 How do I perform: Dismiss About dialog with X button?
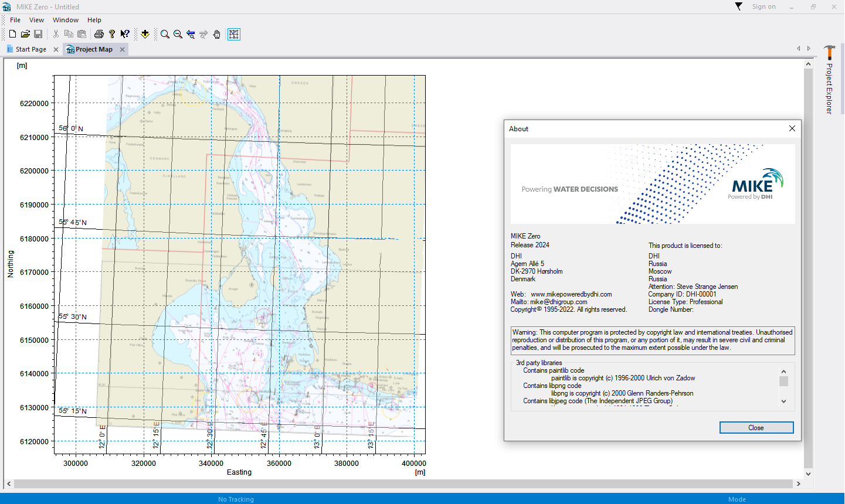tap(792, 128)
